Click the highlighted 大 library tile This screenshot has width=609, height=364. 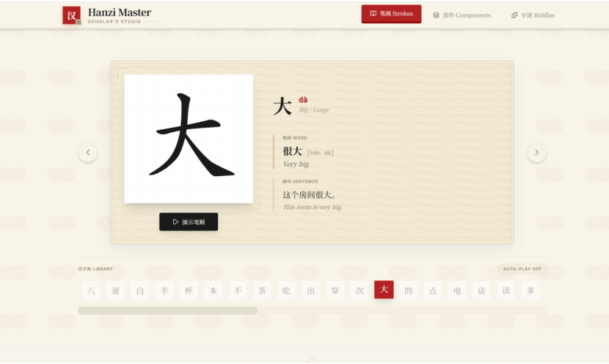coord(384,289)
